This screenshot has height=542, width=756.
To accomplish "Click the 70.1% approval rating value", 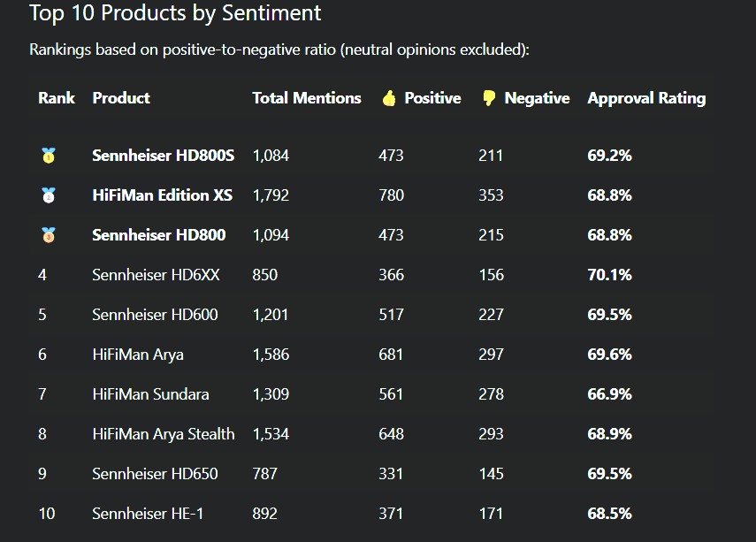I will 609,275.
